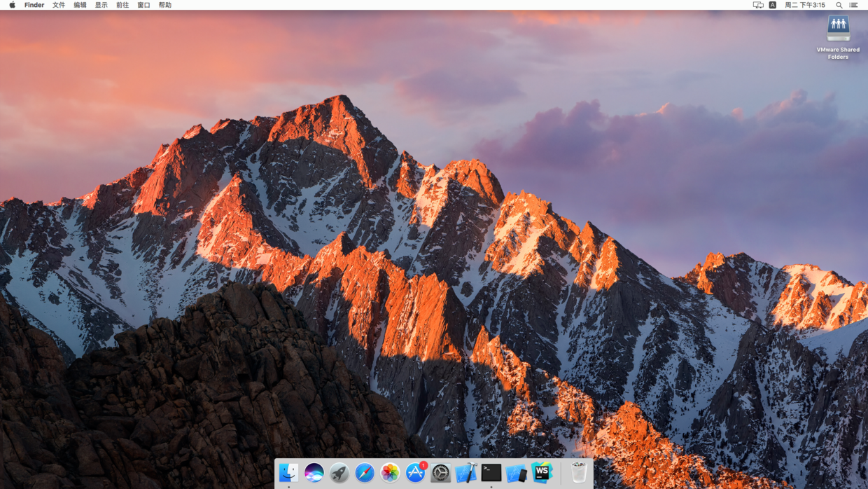The width and height of the screenshot is (868, 489).
Task: Open System Preferences gear icon
Action: pos(441,473)
